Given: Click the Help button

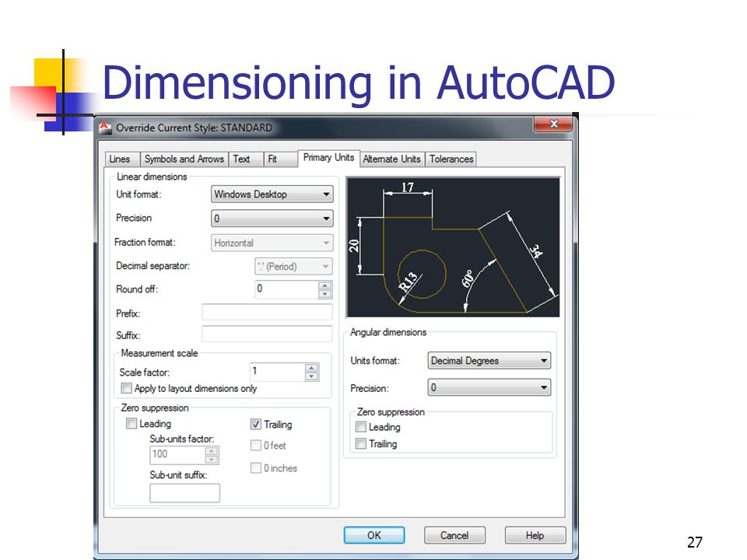Looking at the screenshot, I should [x=535, y=535].
